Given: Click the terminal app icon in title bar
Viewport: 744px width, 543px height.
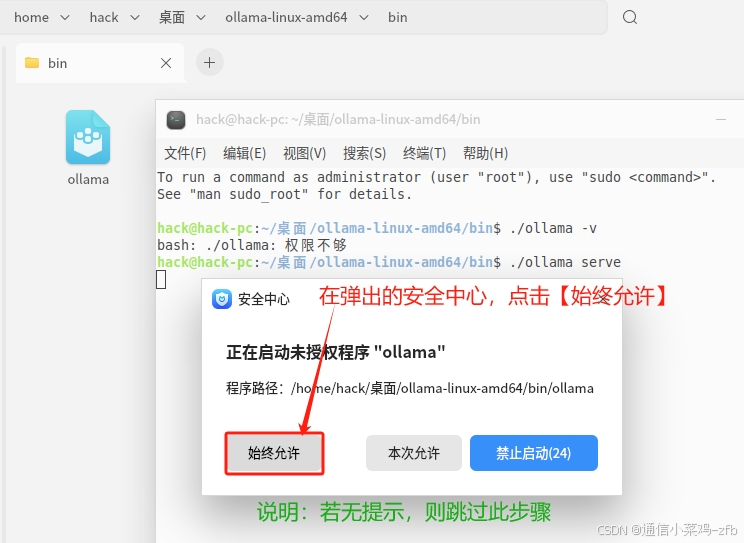Looking at the screenshot, I should [176, 120].
